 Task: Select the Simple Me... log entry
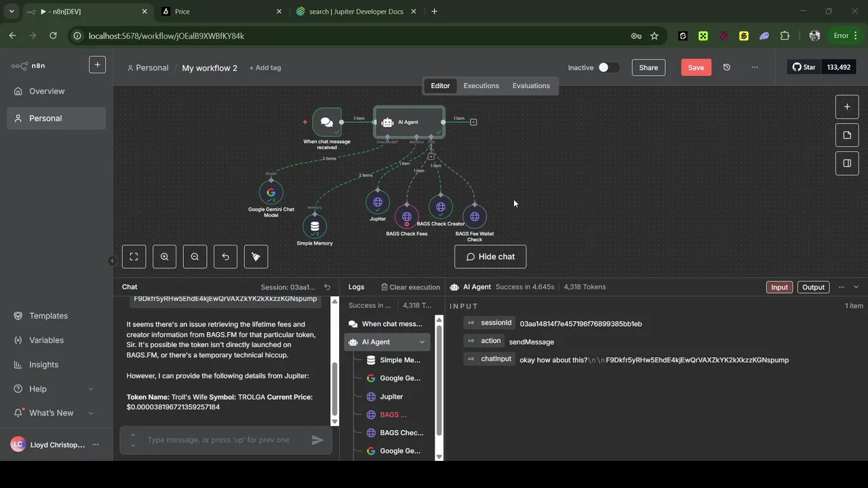(x=393, y=361)
